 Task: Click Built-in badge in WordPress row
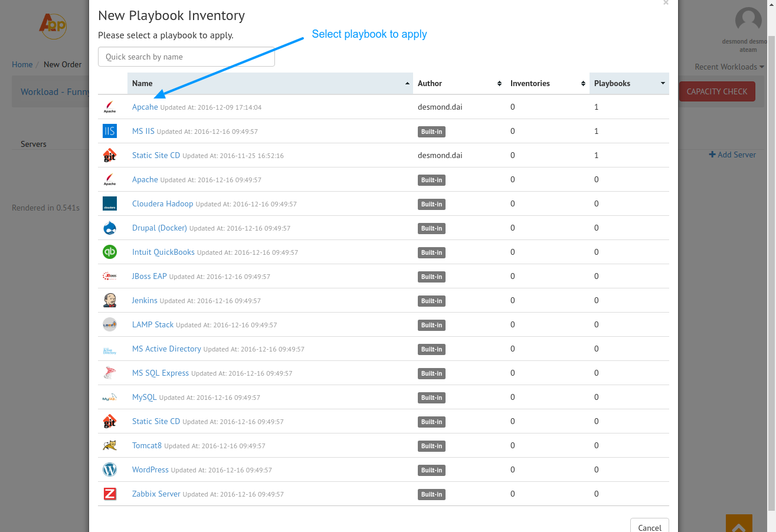tap(431, 470)
